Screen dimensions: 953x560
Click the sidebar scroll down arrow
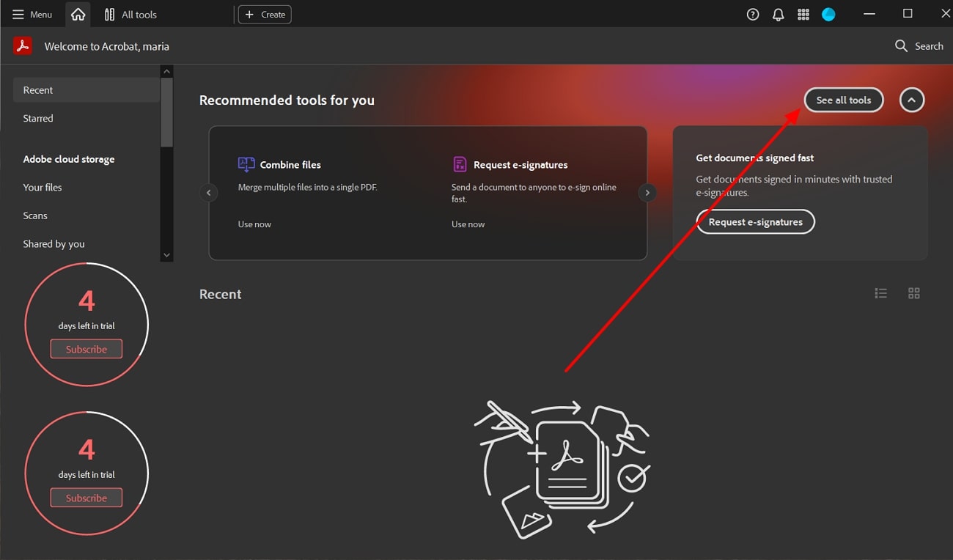[167, 255]
